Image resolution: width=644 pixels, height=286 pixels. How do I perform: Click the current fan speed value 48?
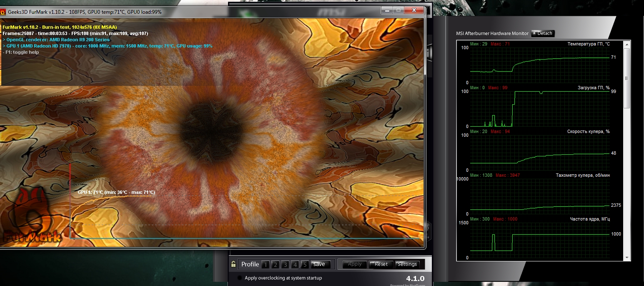[614, 153]
